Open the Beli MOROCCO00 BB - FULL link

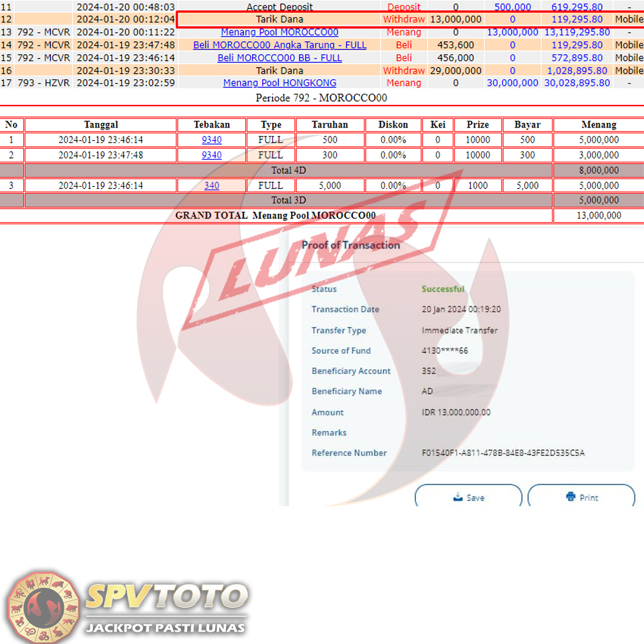tap(279, 58)
